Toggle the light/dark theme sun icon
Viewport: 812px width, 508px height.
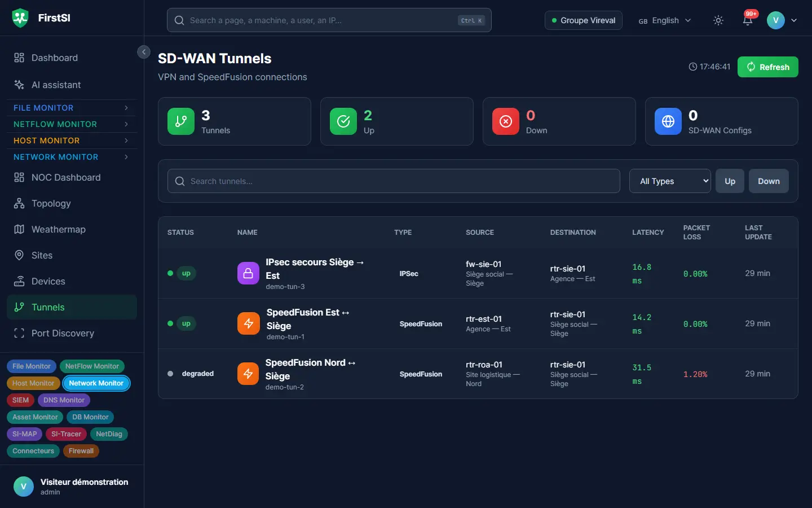(718, 20)
